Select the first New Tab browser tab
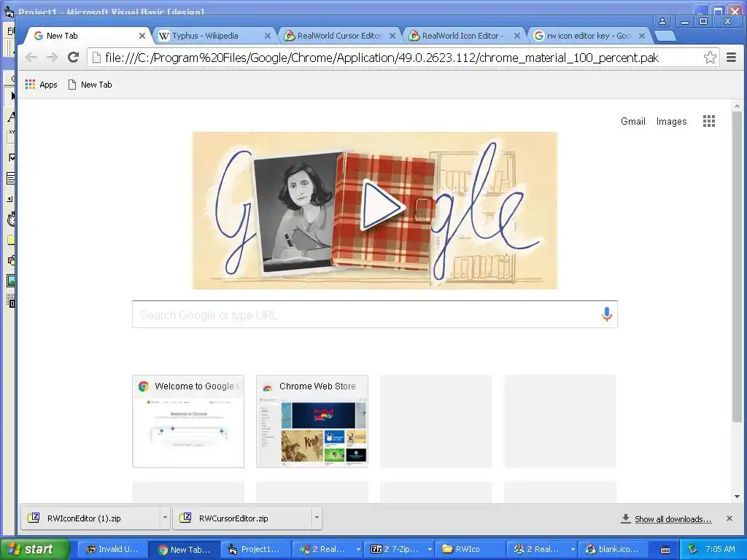This screenshot has width=747, height=560. click(x=88, y=36)
